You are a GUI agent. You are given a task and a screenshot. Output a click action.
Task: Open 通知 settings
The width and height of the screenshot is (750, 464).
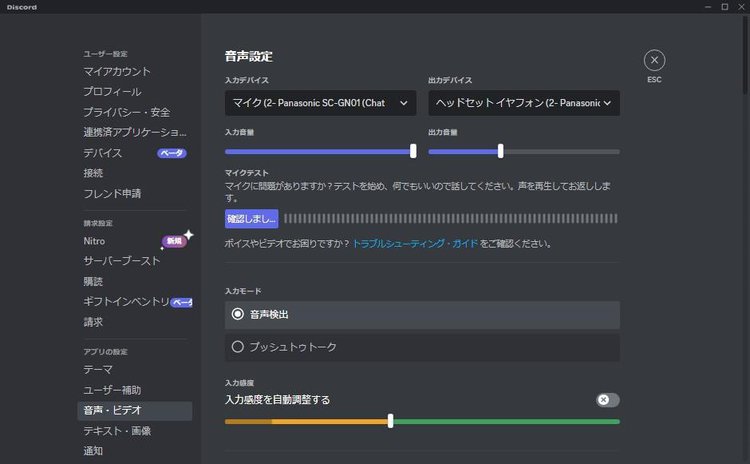coord(93,451)
